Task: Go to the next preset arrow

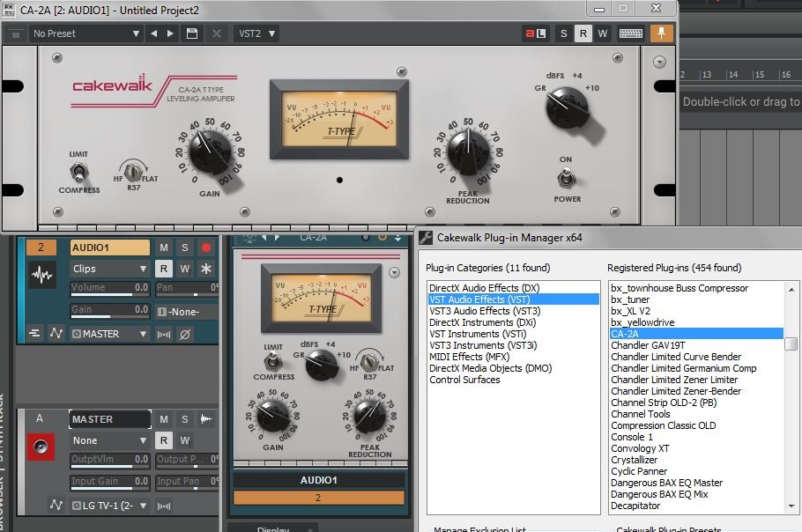Action: 172,33
